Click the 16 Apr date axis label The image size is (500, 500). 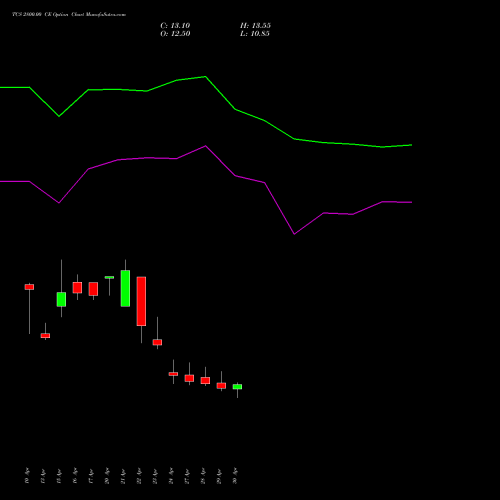pos(75,476)
